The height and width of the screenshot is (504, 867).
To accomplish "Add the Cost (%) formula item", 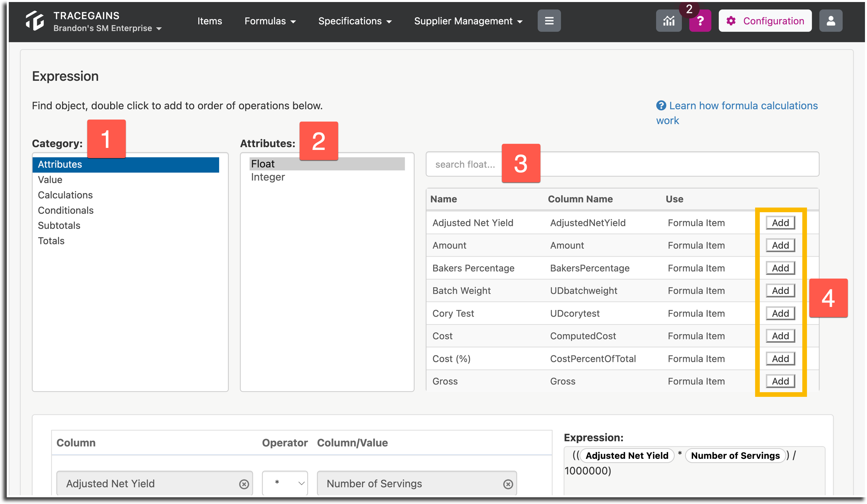I will [x=780, y=358].
